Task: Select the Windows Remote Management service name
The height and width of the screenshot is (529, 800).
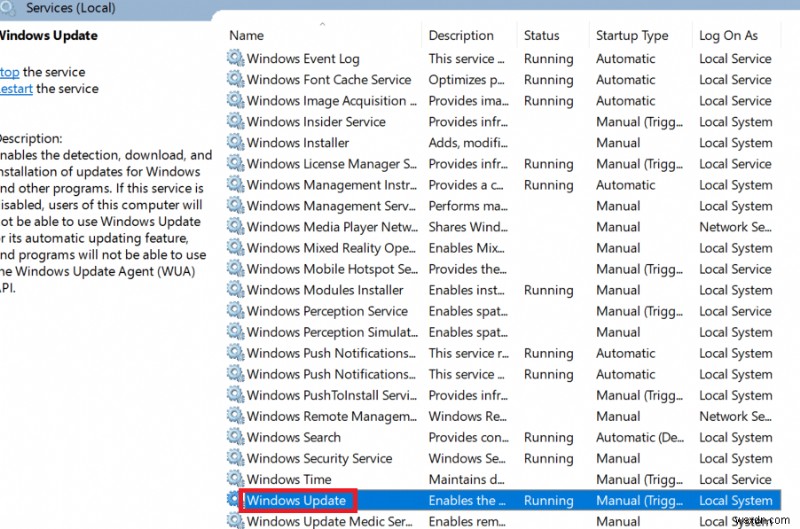Action: tap(332, 416)
